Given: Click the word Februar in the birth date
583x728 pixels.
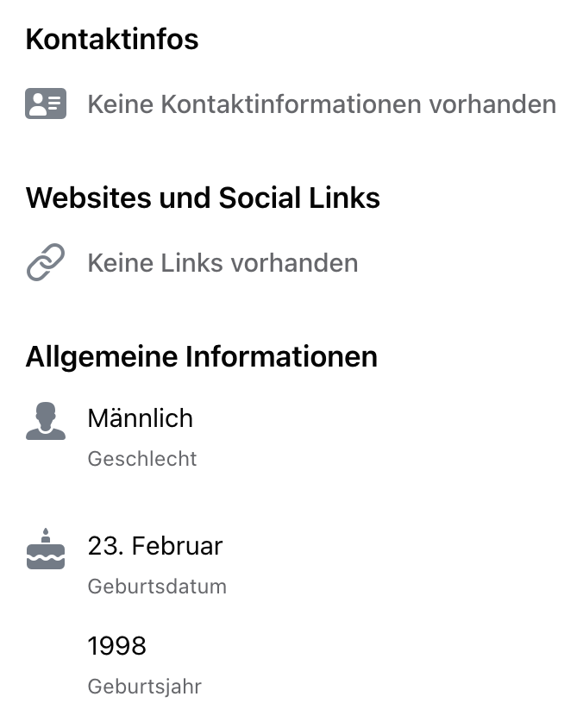Looking at the screenshot, I should [x=178, y=545].
